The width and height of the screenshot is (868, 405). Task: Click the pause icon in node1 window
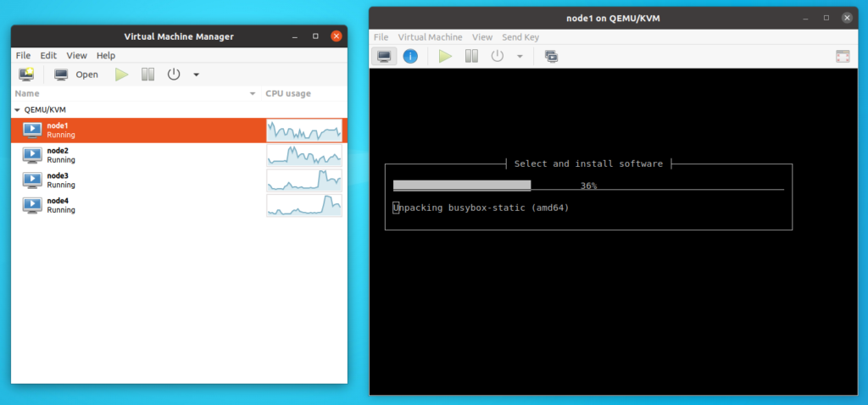pos(471,57)
